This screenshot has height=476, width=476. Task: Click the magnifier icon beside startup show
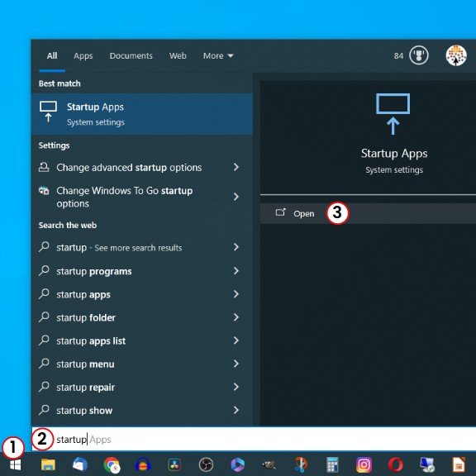point(44,410)
